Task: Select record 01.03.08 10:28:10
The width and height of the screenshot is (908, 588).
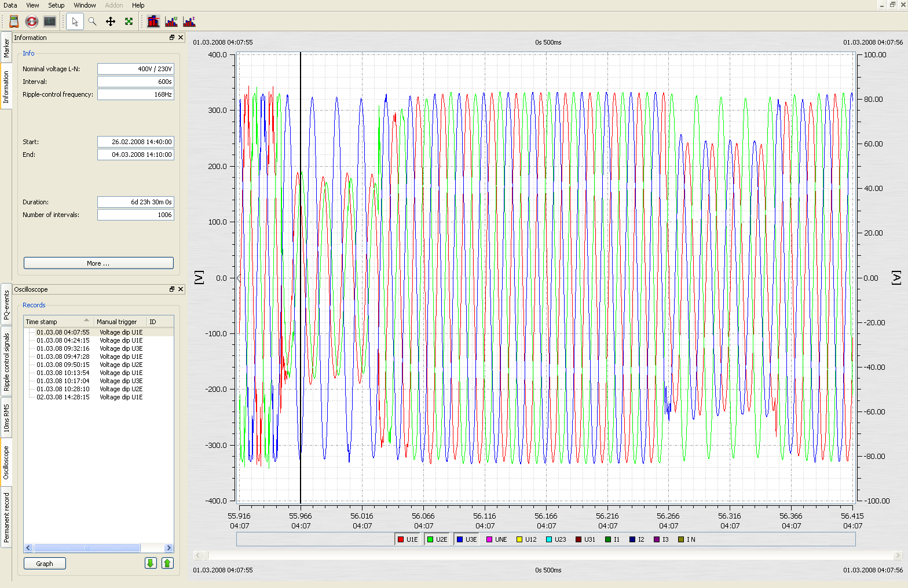Action: pos(98,389)
